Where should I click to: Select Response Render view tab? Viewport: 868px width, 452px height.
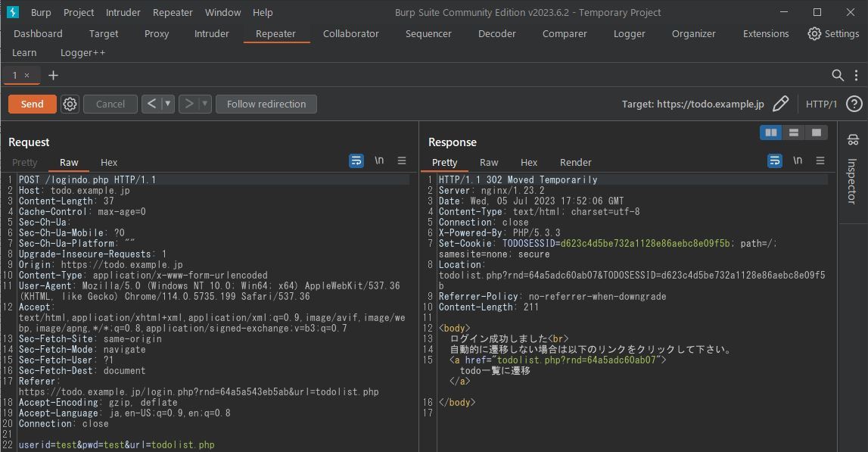pos(576,162)
